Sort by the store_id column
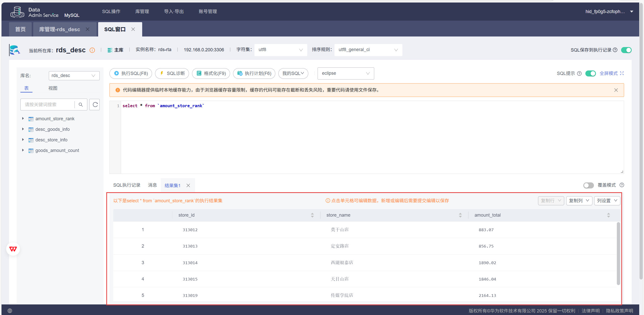Viewport: 644px width, 315px height. coord(312,215)
